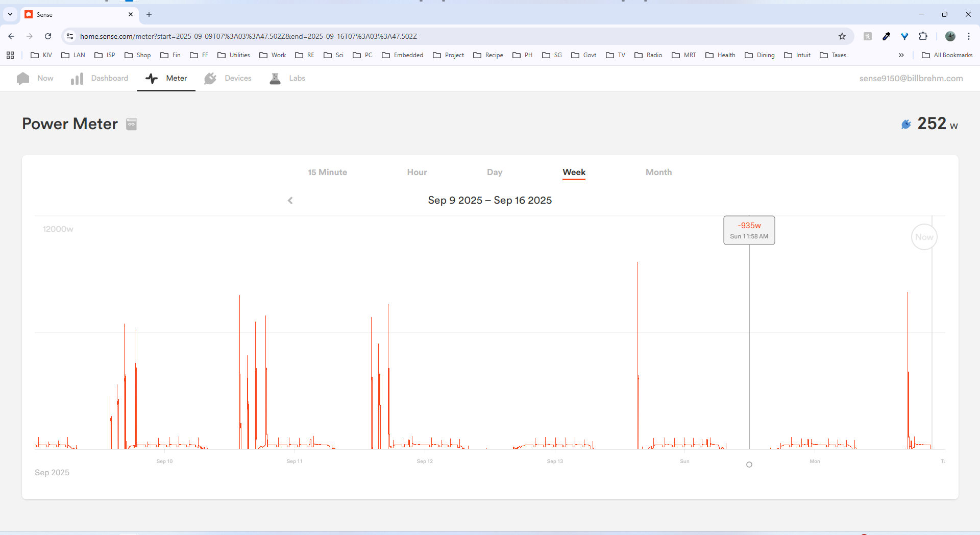Viewport: 980px width, 535px height.
Task: Open the gray extension icon near star
Action: click(x=868, y=36)
